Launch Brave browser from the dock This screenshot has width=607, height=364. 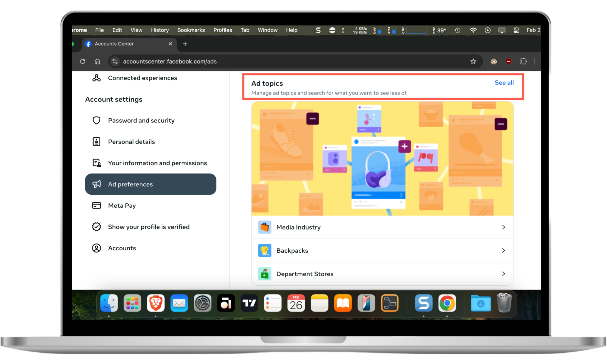pyautogui.click(x=156, y=303)
